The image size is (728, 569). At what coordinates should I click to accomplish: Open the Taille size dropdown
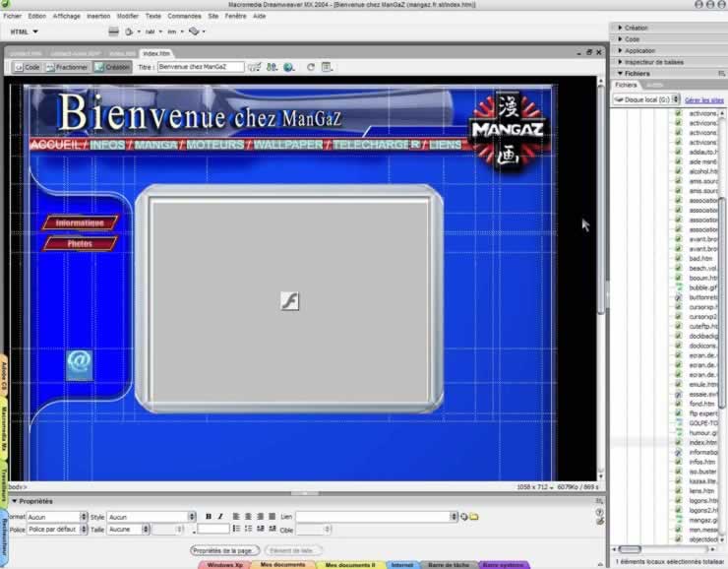(x=128, y=529)
